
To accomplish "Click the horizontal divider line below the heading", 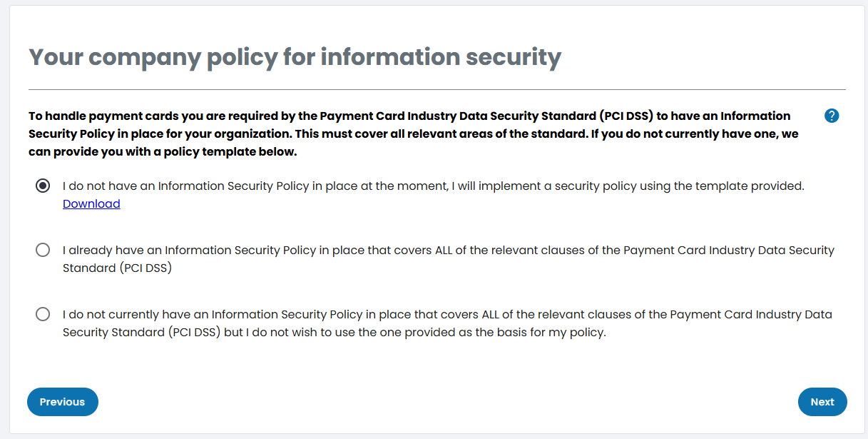I will tap(436, 90).
